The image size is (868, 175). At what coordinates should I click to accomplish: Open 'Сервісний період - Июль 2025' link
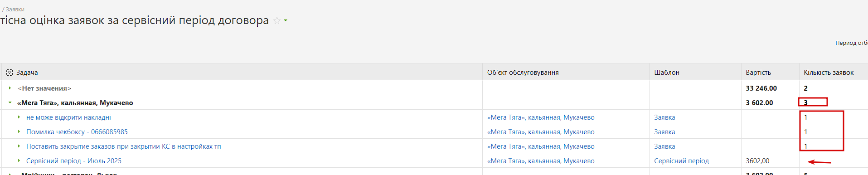coord(74,161)
